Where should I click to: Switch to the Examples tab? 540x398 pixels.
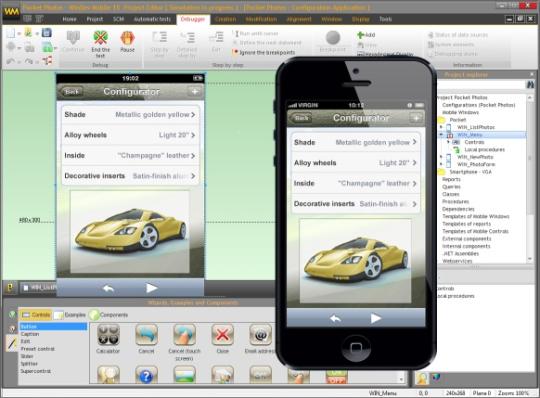[70, 315]
